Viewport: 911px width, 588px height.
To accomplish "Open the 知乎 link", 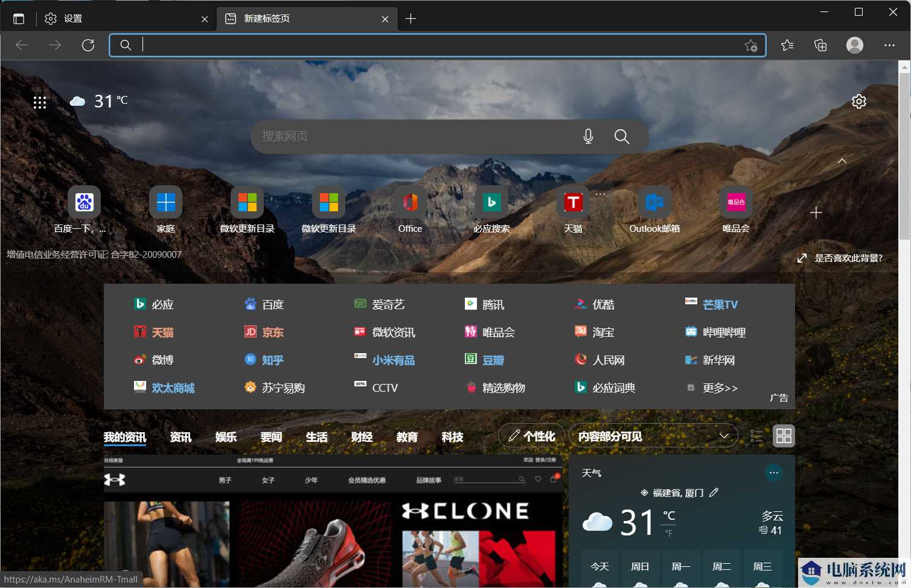I will [x=264, y=360].
